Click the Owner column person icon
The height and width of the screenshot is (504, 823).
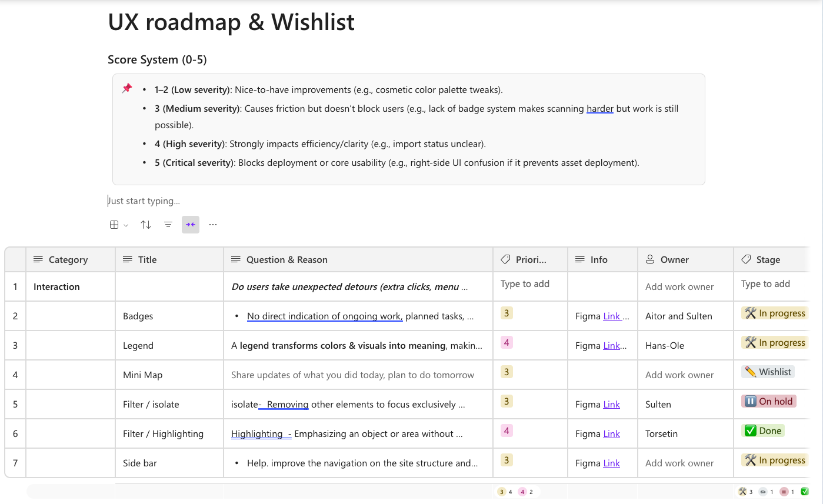pos(650,259)
